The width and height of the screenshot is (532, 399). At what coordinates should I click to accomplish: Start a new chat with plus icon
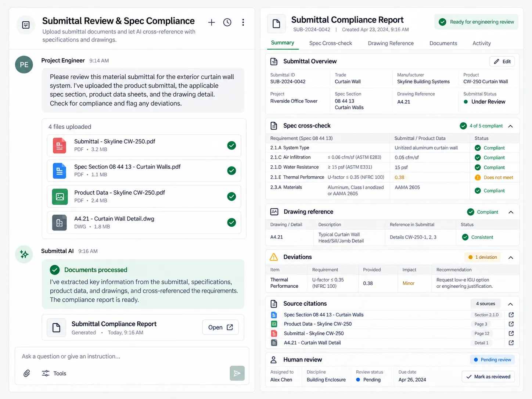click(x=212, y=22)
